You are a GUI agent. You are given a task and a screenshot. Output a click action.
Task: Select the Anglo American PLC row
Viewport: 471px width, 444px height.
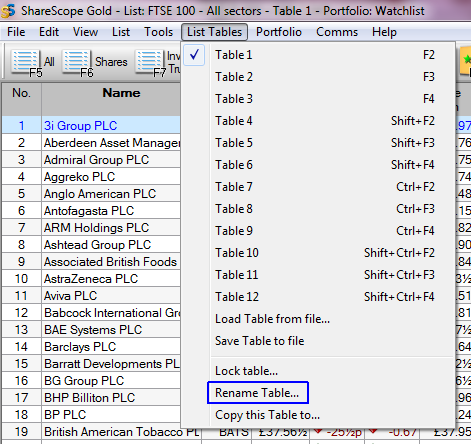point(91,194)
